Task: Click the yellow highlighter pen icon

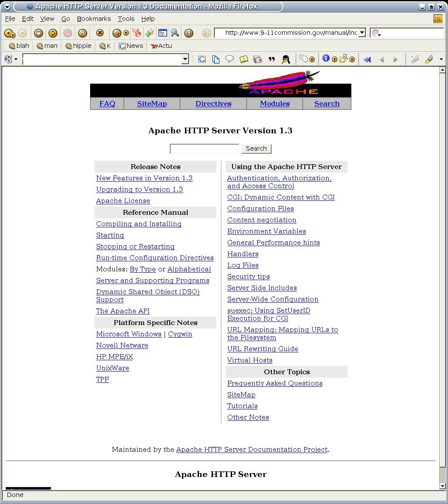Action: tap(429, 59)
